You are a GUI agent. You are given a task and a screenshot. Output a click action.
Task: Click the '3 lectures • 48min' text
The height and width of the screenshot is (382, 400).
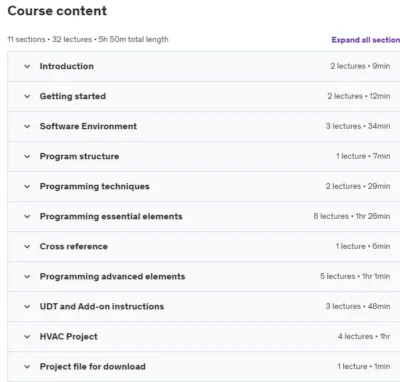358,306
